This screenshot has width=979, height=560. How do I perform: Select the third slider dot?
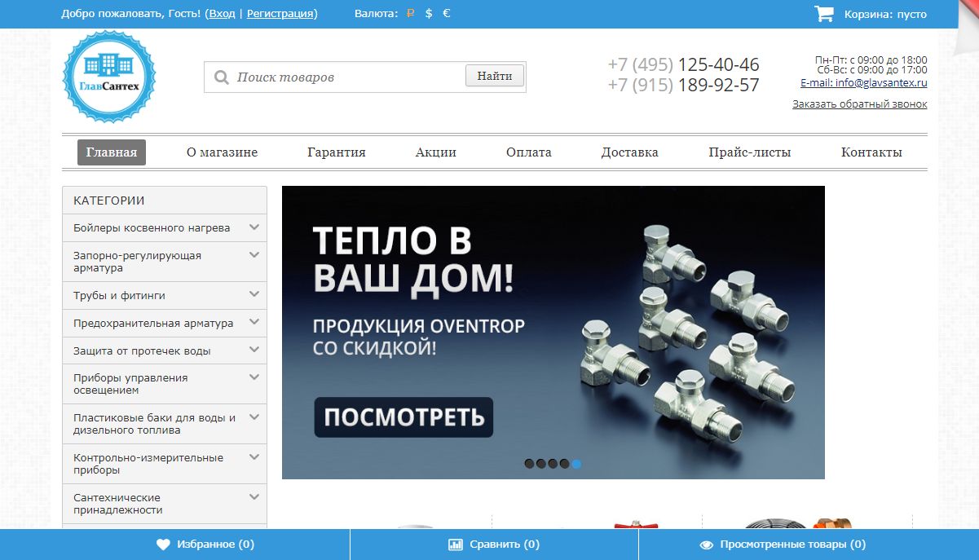(553, 464)
